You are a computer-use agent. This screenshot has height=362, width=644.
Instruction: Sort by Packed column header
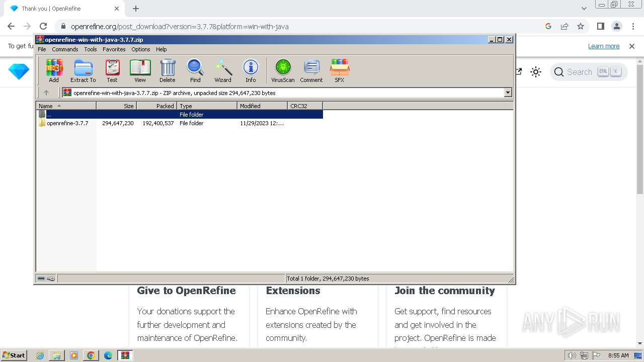tap(156, 106)
